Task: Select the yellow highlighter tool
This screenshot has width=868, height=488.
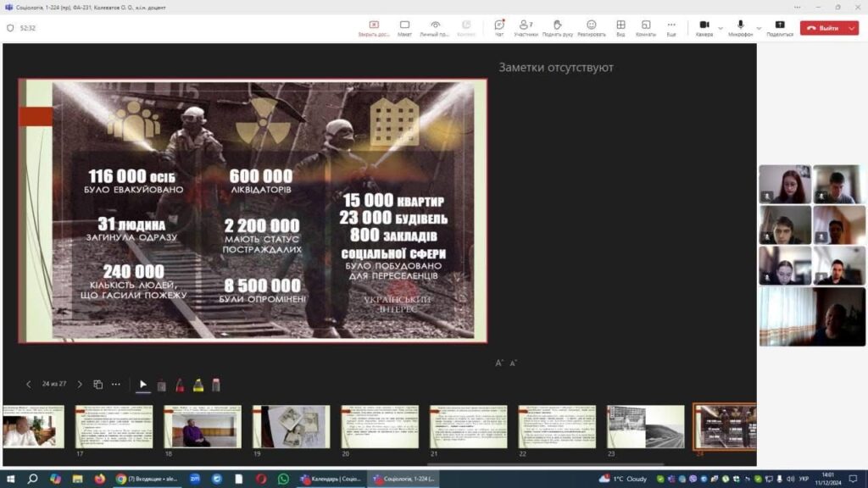Action: 198,385
